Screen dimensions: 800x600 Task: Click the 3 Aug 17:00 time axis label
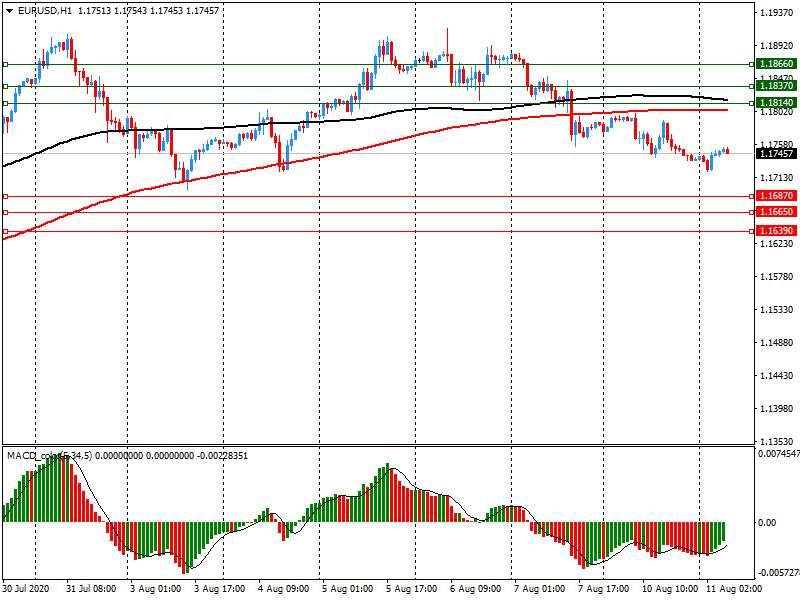219,589
